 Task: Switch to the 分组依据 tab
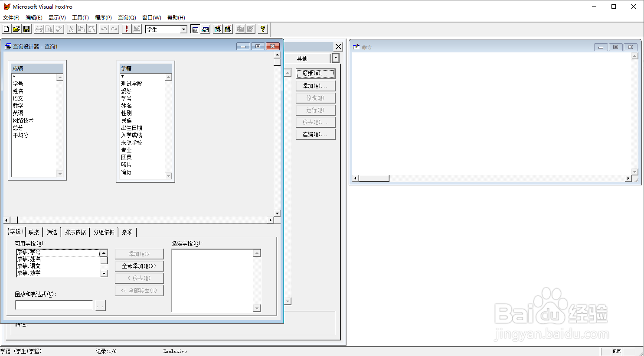tap(104, 232)
